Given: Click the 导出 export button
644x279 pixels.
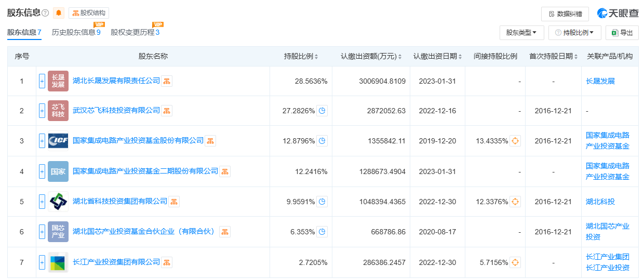Looking at the screenshot, I should (622, 33).
